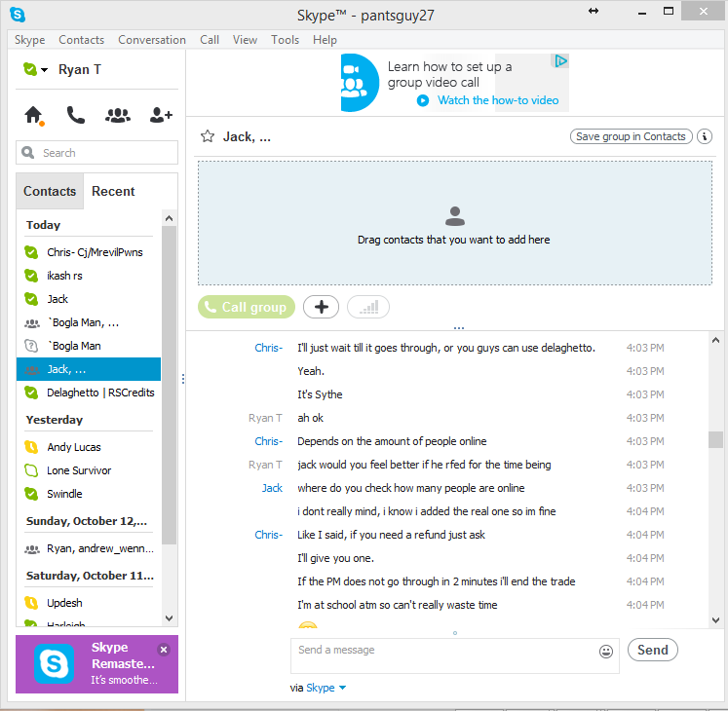
Task: Open the via Skype dropdown arrow
Action: [342, 688]
